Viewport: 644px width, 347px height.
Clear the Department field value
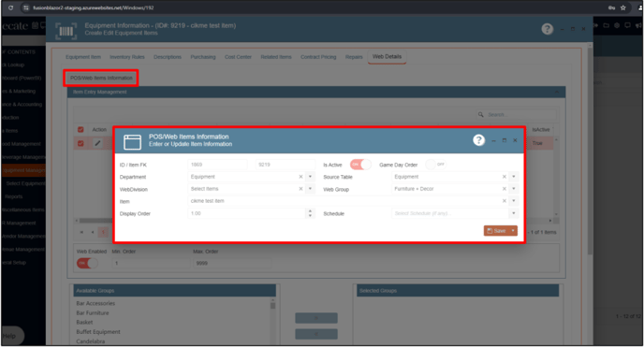tap(300, 177)
